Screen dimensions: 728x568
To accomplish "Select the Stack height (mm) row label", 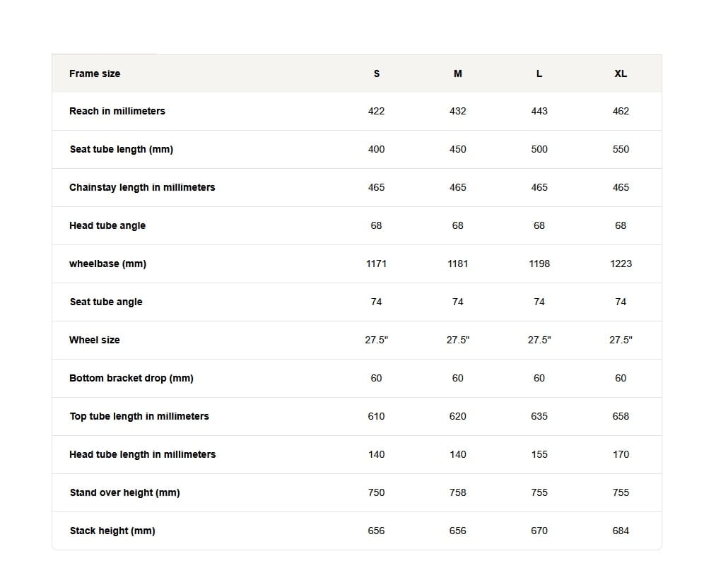I will tap(112, 531).
